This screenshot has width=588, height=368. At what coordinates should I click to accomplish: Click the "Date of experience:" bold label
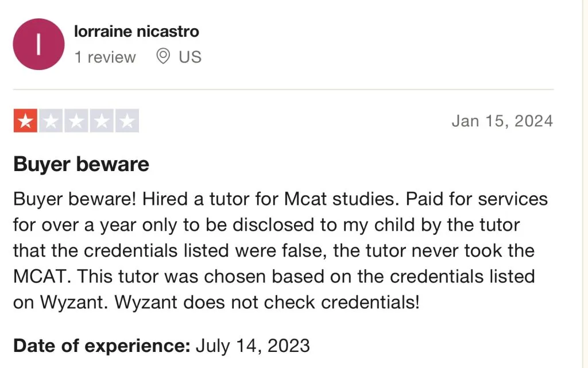click(102, 346)
